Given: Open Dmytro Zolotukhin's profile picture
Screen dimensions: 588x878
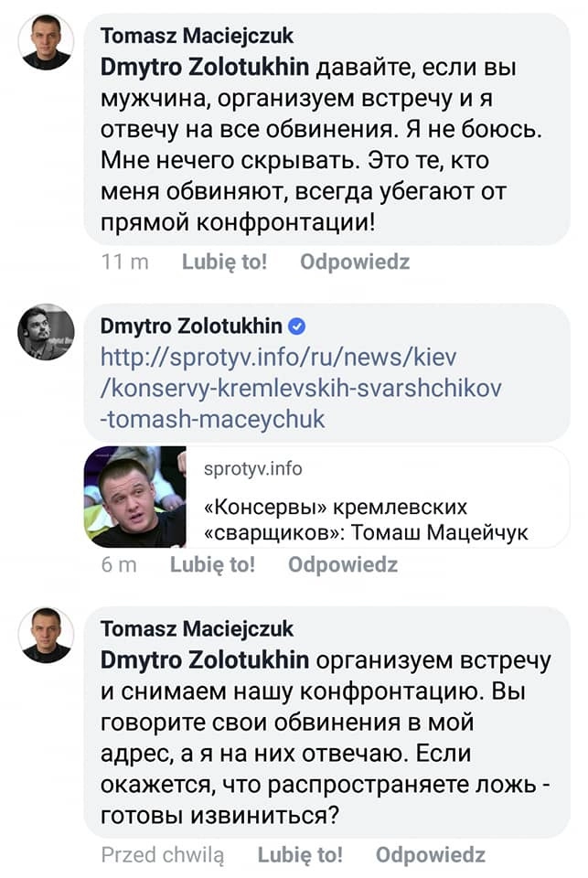Looking at the screenshot, I should click(x=46, y=332).
